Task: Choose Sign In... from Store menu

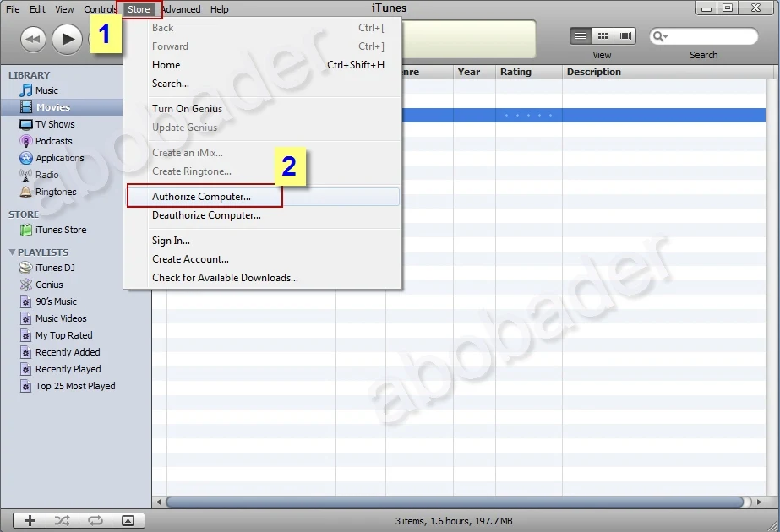Action: (262, 241)
